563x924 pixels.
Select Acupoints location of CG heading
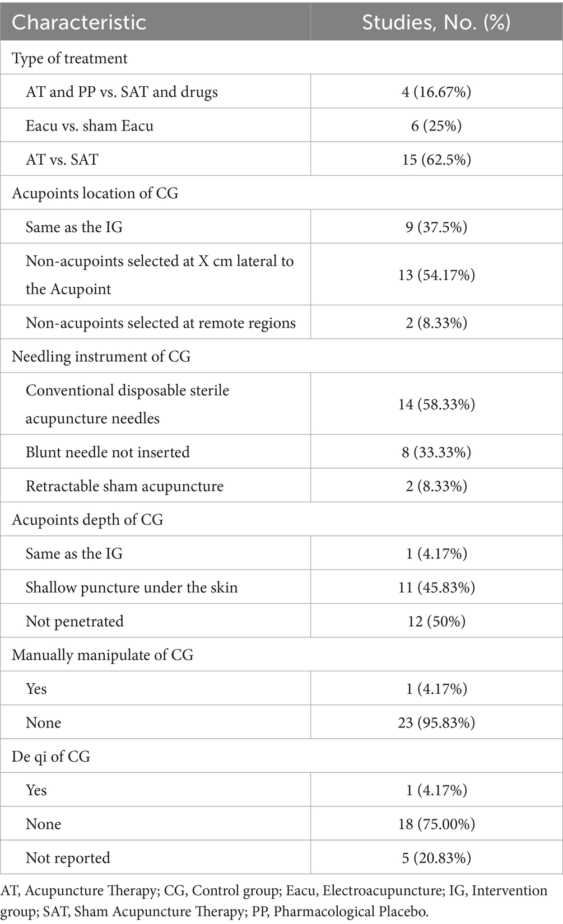point(95,193)
